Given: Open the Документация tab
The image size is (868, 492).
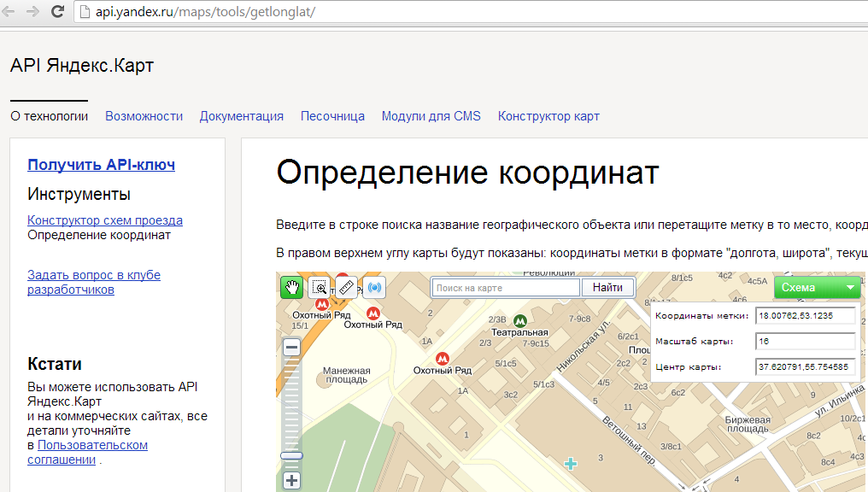Looking at the screenshot, I should (x=242, y=116).
